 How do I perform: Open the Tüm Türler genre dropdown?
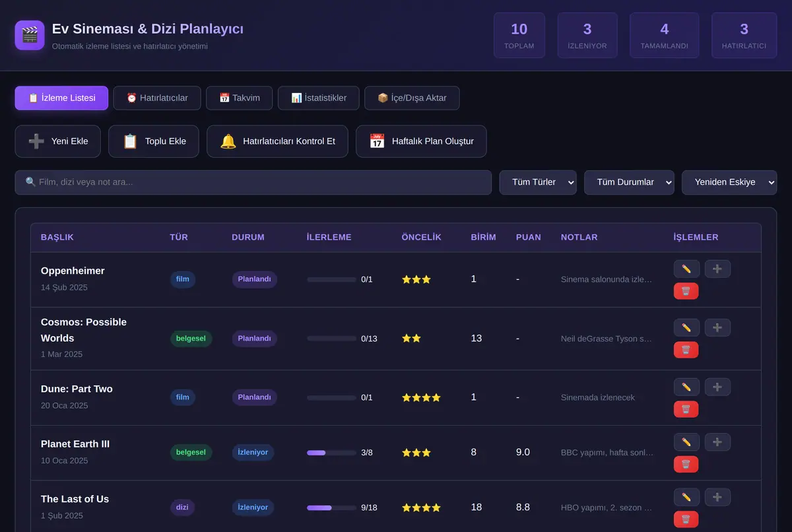click(538, 182)
